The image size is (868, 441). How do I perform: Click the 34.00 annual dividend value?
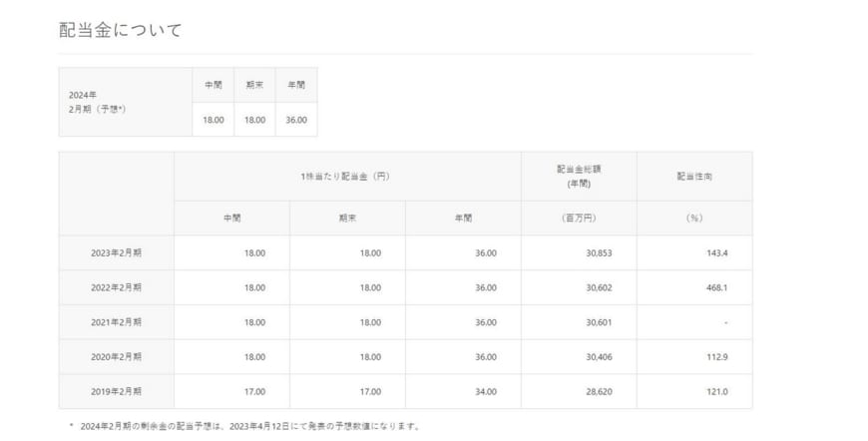click(x=485, y=392)
